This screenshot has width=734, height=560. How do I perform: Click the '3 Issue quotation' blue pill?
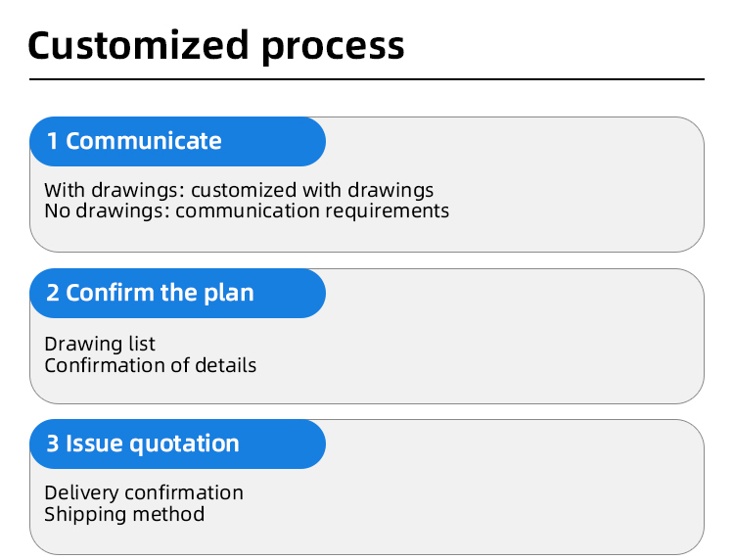[x=177, y=443]
